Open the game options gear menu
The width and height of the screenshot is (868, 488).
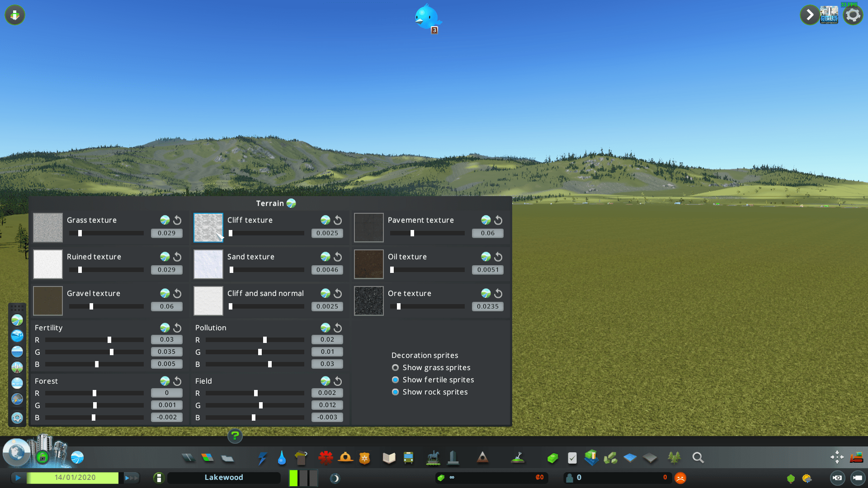853,15
